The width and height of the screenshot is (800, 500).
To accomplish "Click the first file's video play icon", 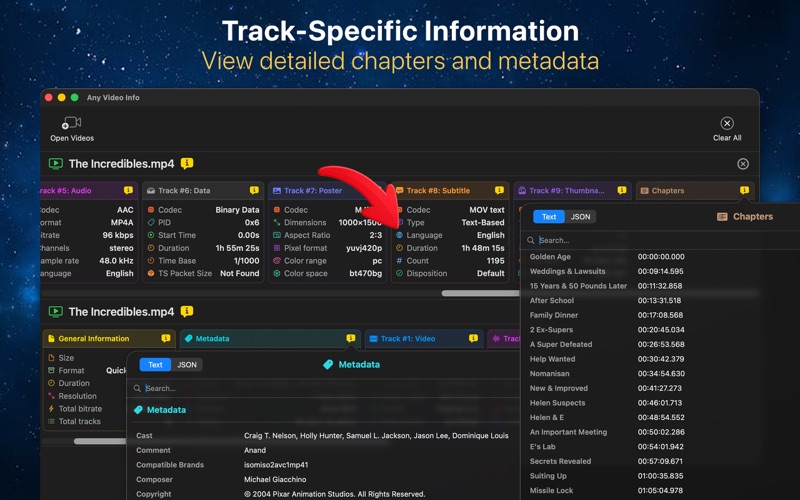I will 56,163.
